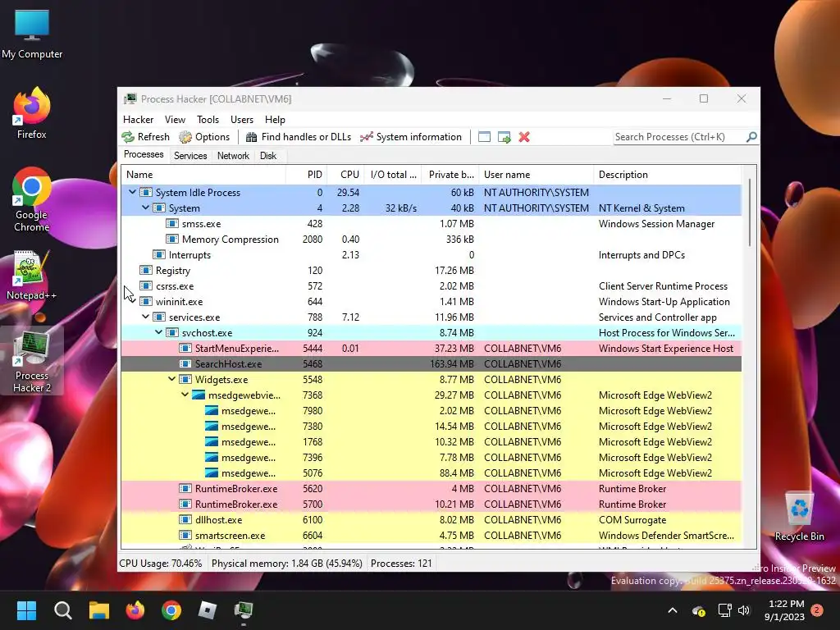Click the Edge icon of PID 7980
840x630 pixels.
[212, 410]
